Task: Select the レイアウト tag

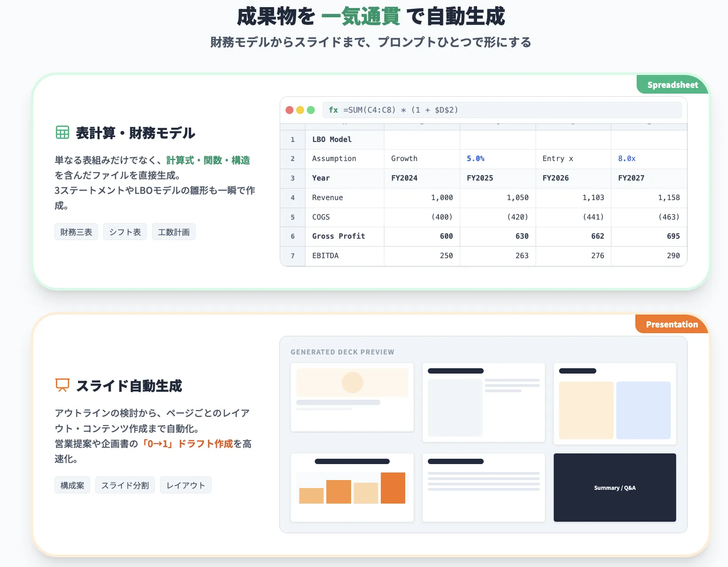Action: click(x=186, y=485)
